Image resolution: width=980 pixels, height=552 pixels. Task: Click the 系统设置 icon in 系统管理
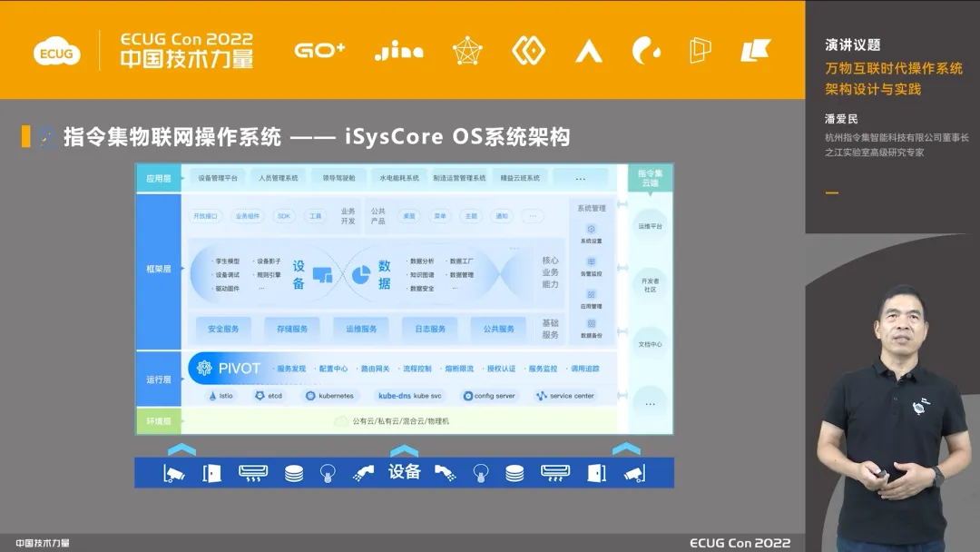pos(591,230)
